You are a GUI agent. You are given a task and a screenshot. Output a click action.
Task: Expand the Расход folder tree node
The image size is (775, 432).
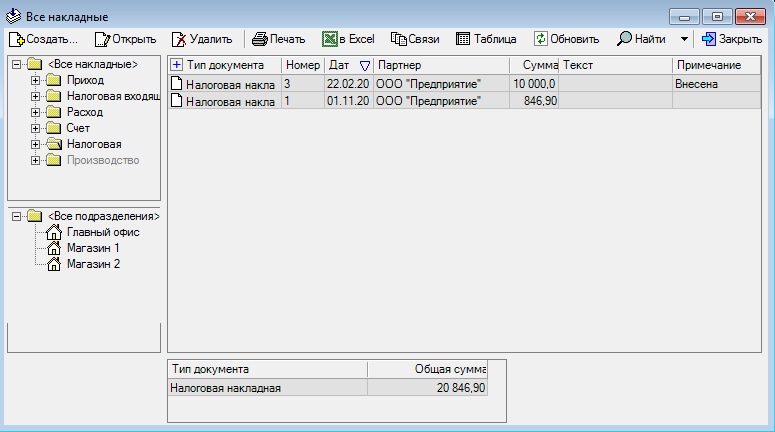tap(35, 112)
